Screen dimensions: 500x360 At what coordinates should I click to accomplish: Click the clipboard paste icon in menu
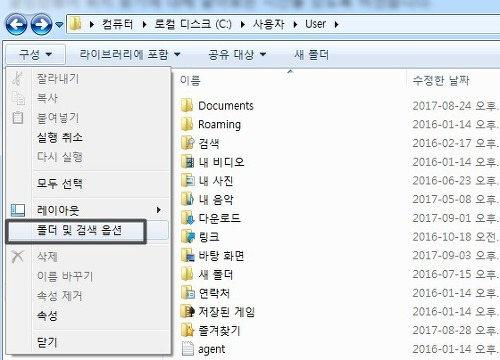click(18, 117)
